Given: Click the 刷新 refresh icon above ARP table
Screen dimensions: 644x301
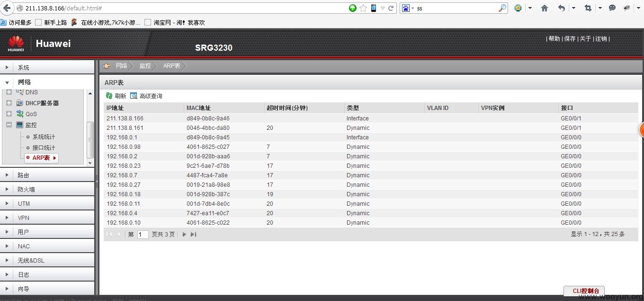Looking at the screenshot, I should point(109,96).
